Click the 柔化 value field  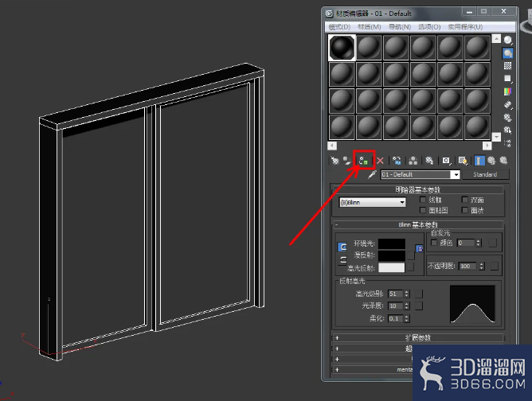[x=396, y=318]
